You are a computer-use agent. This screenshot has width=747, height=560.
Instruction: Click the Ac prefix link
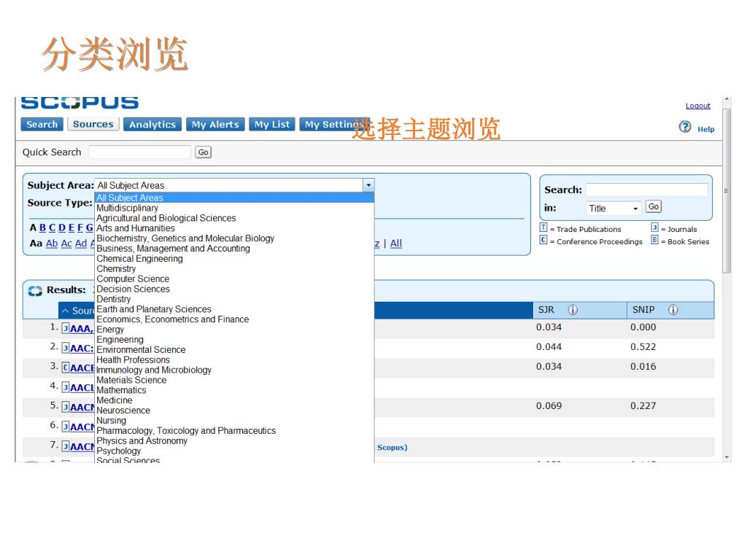click(x=66, y=244)
